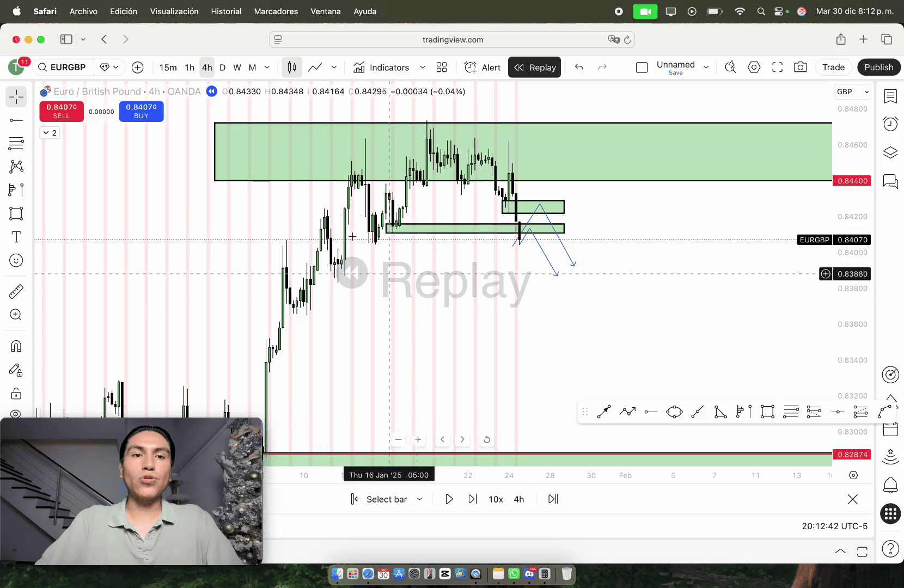Open the emoji icons tool
The width and height of the screenshot is (904, 588).
[x=16, y=261]
